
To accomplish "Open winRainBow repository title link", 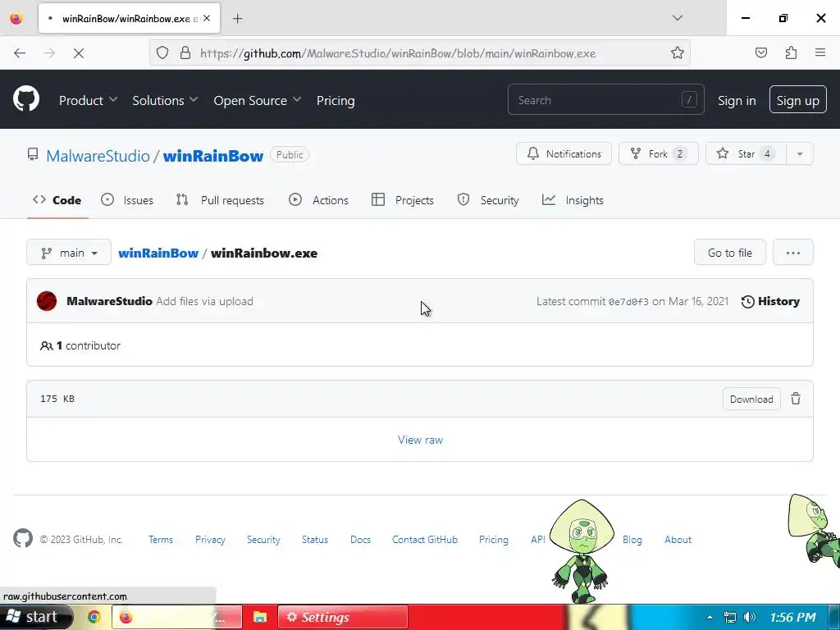I will click(x=213, y=155).
